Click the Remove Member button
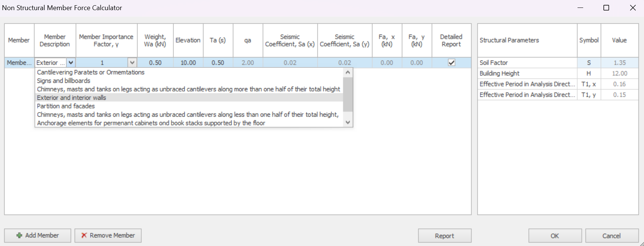Screen dimensions: 644x246 coord(108,235)
